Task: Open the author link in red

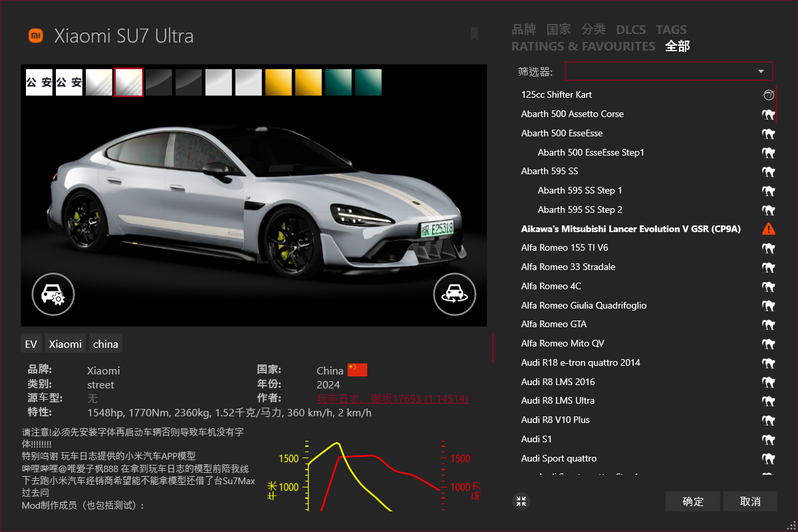Action: click(392, 398)
